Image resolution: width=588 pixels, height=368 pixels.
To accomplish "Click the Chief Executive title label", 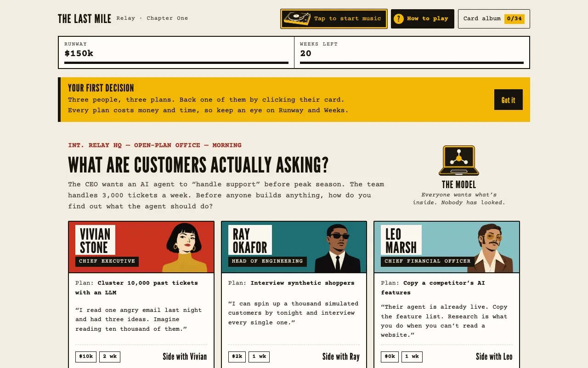I will point(107,261).
